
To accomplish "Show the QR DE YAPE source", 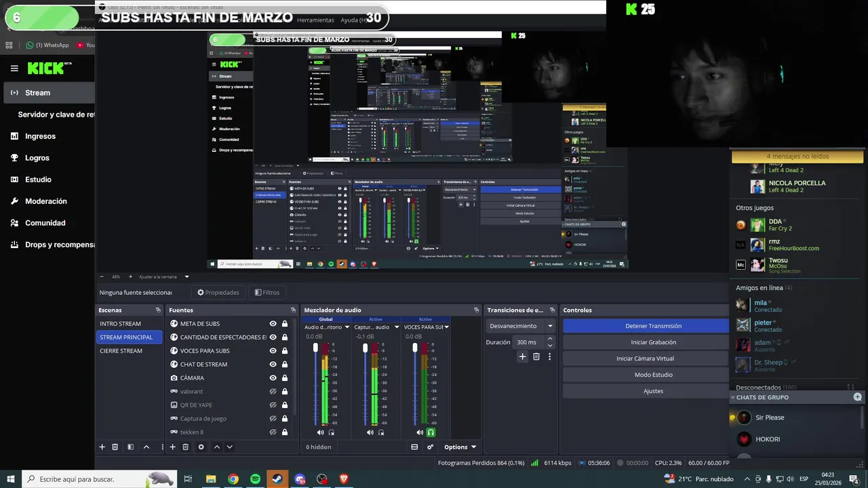I will [273, 405].
